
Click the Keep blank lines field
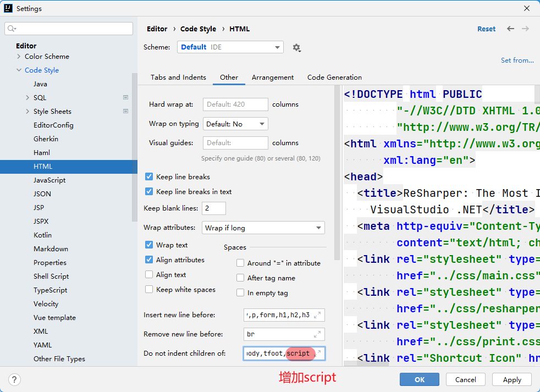(213, 208)
